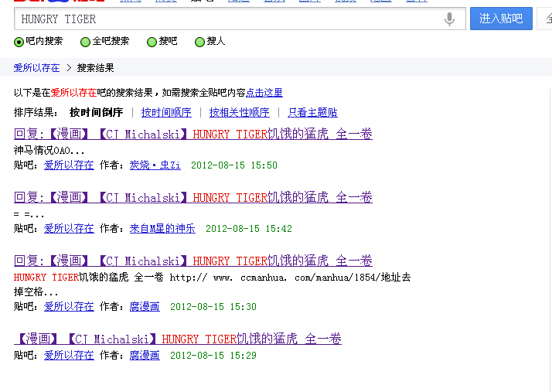Click the 点击这里 link to search all Tieba

click(x=264, y=93)
